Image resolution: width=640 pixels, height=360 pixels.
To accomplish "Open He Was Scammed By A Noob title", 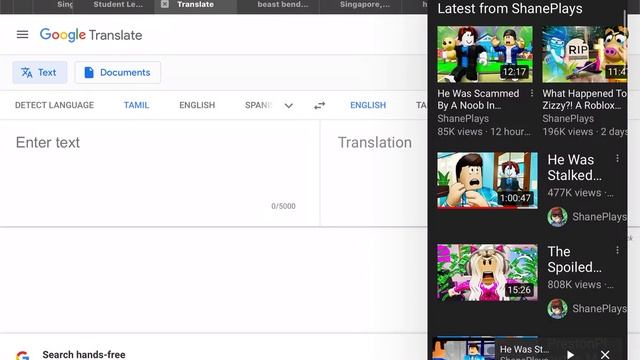I will coord(478,100).
